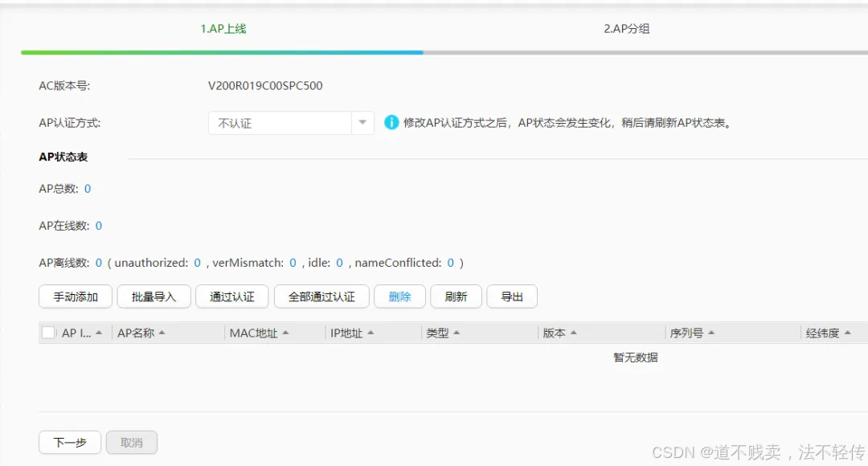Click the 经纬度 column header label
Screen dimensions: 868x466
[823, 333]
